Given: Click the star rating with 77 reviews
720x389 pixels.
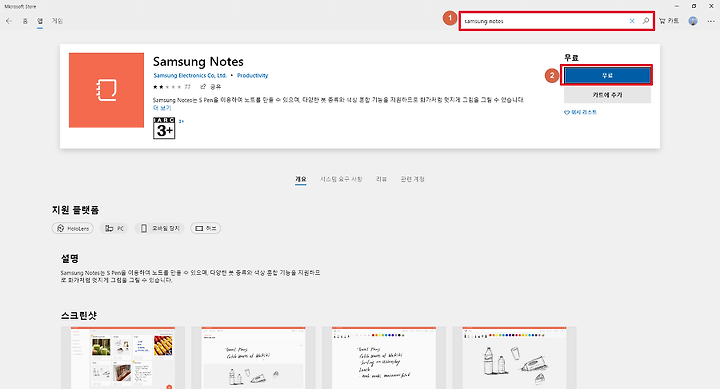Looking at the screenshot, I should click(x=172, y=86).
